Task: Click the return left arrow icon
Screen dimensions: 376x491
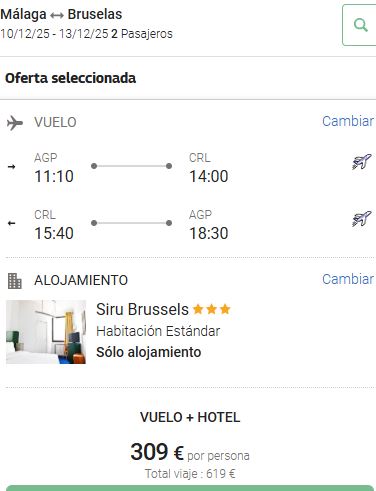Action: pyautogui.click(x=11, y=223)
